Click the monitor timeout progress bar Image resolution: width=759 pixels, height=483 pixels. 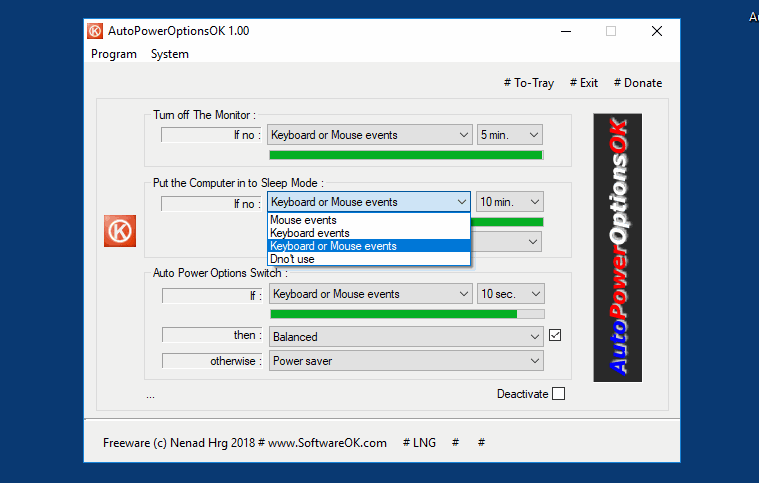click(x=406, y=155)
